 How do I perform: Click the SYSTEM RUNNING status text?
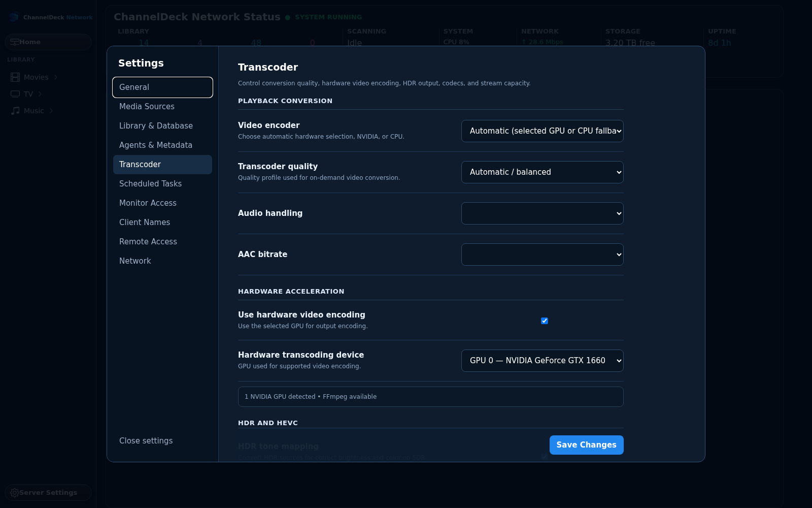point(328,17)
